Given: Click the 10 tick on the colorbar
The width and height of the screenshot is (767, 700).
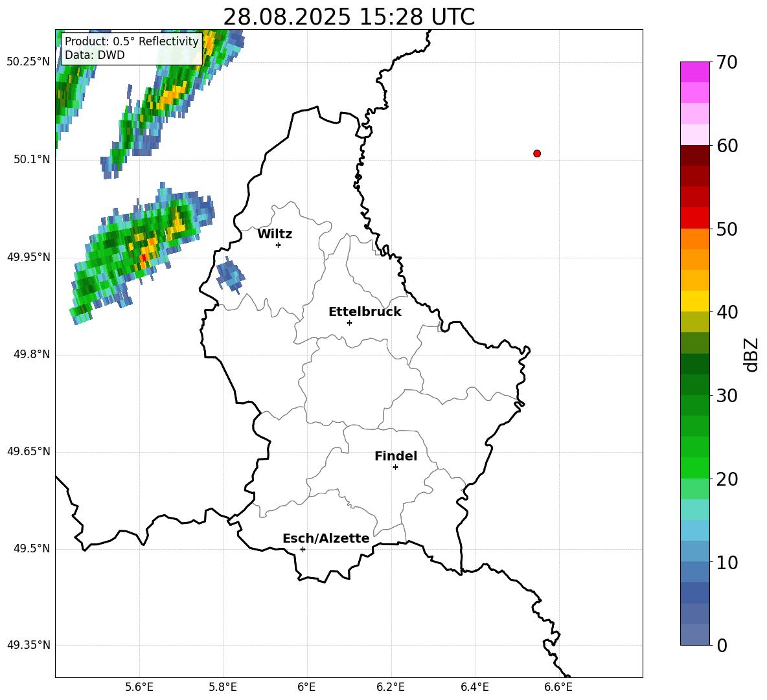Looking at the screenshot, I should (727, 562).
